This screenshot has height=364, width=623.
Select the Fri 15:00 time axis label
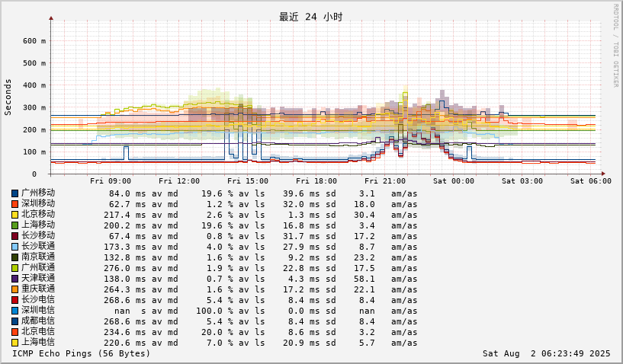(x=248, y=181)
